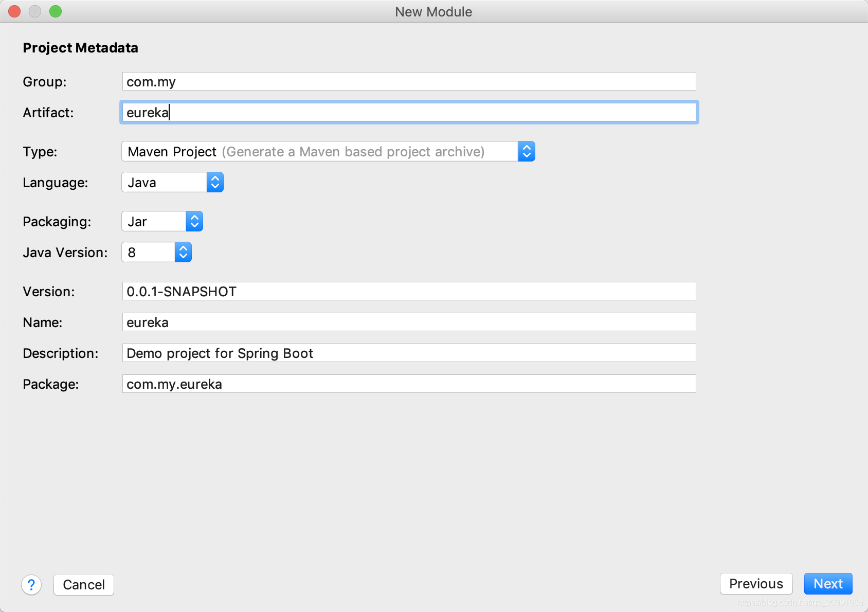
Task: Open the Java Version dropdown showing 8
Action: point(156,253)
